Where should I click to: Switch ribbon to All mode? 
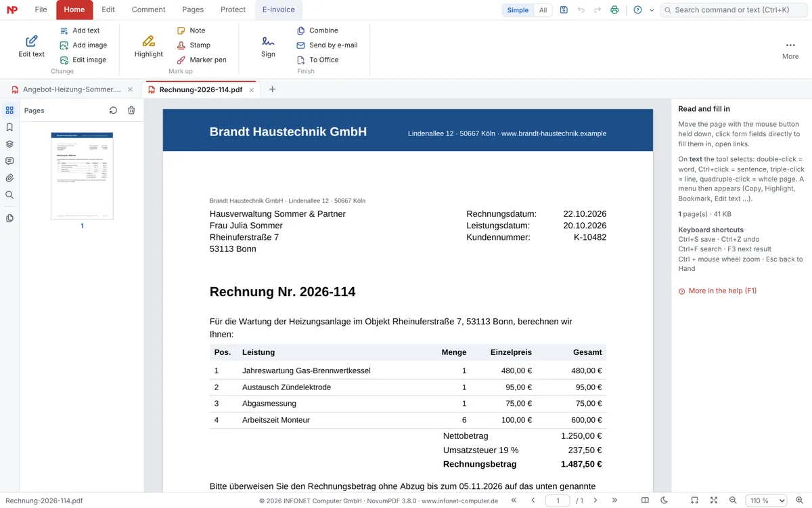[x=543, y=10]
